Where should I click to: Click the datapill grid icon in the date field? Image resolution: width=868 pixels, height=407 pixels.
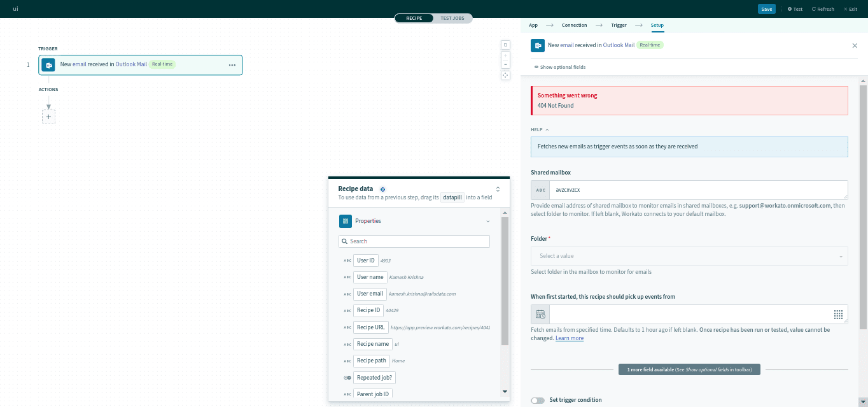[x=838, y=313]
